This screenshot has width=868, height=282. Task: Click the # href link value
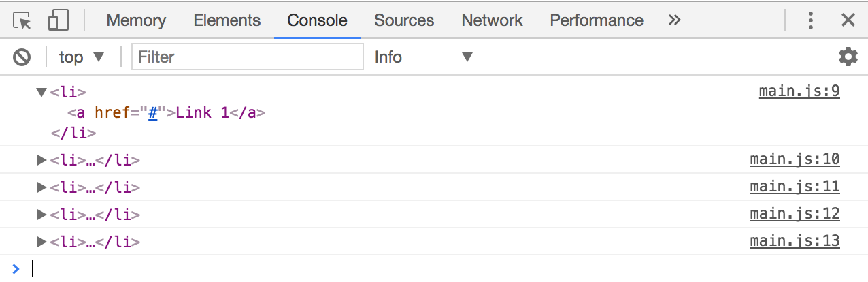[x=153, y=113]
